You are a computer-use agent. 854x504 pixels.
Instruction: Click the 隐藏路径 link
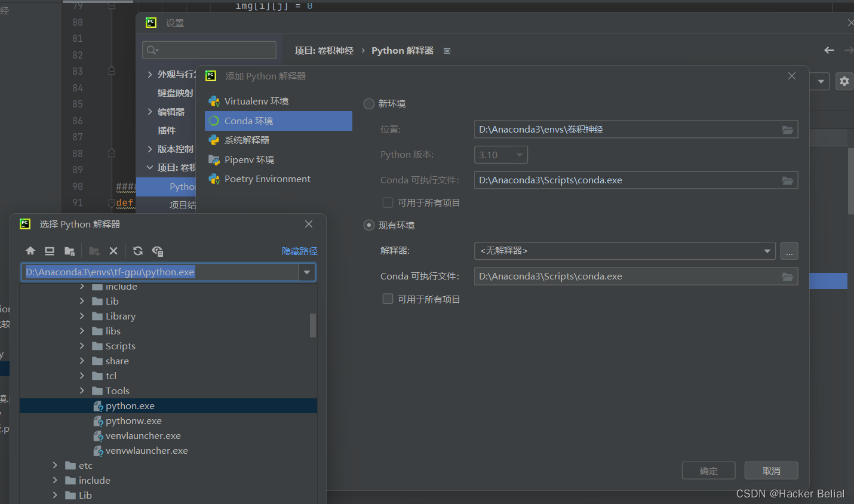(300, 251)
